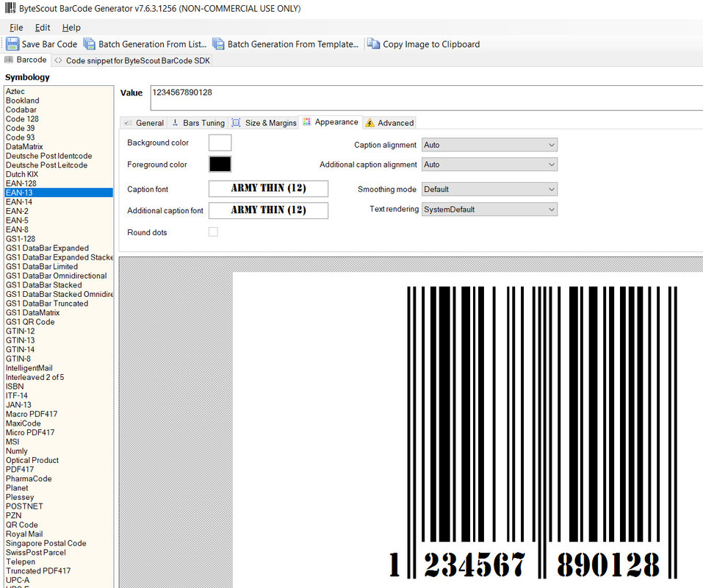Open the Caption alignment dropdown
Viewport: 703px width, 588px height.
point(489,145)
